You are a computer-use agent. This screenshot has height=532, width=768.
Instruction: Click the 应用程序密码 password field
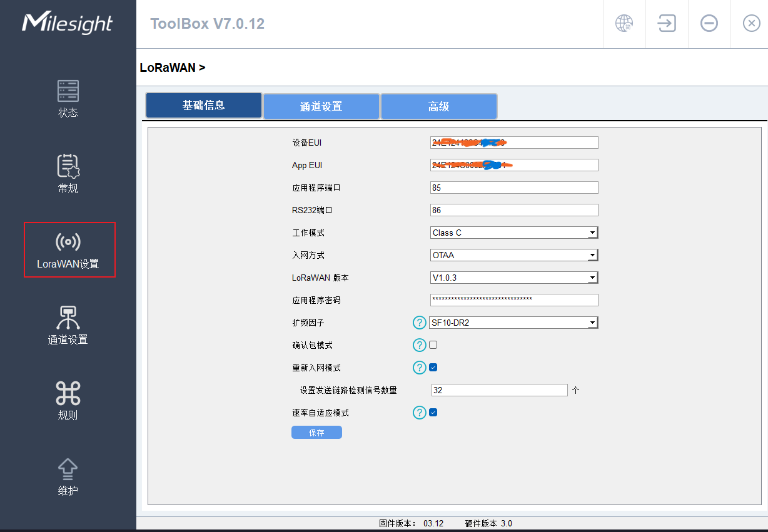(x=514, y=300)
